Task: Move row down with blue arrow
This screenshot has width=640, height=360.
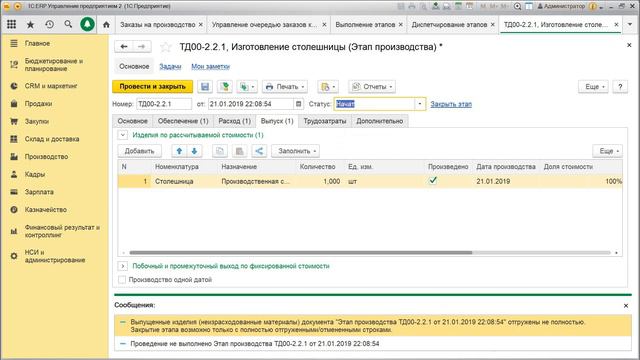Action: (x=194, y=151)
